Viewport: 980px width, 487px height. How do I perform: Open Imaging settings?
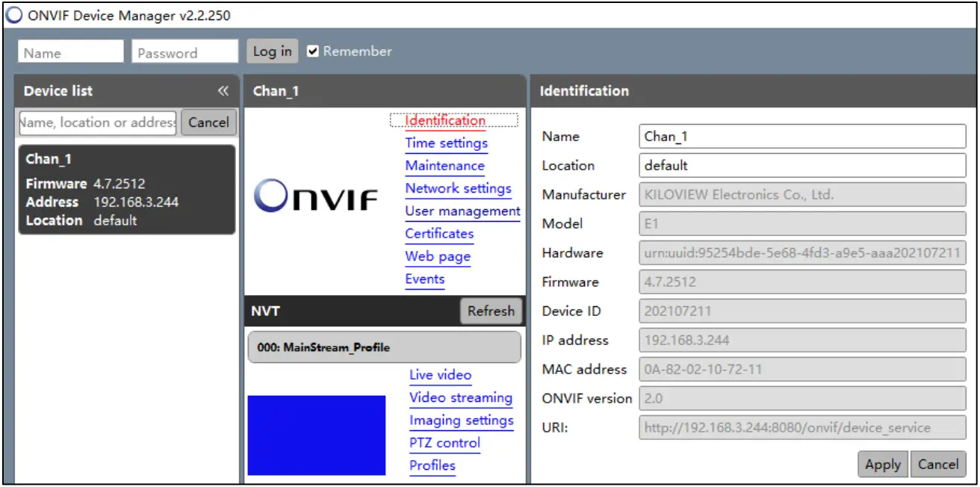point(462,421)
